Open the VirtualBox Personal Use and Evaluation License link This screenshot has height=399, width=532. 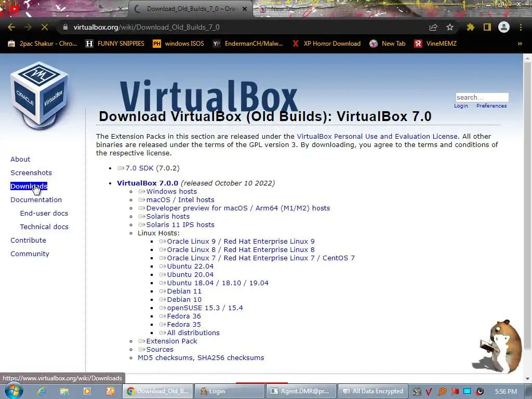pyautogui.click(x=377, y=137)
